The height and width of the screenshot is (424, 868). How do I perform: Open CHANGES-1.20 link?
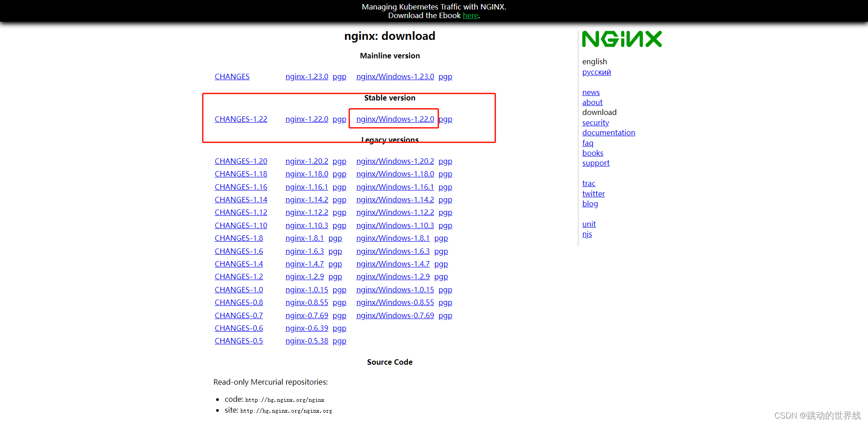241,161
